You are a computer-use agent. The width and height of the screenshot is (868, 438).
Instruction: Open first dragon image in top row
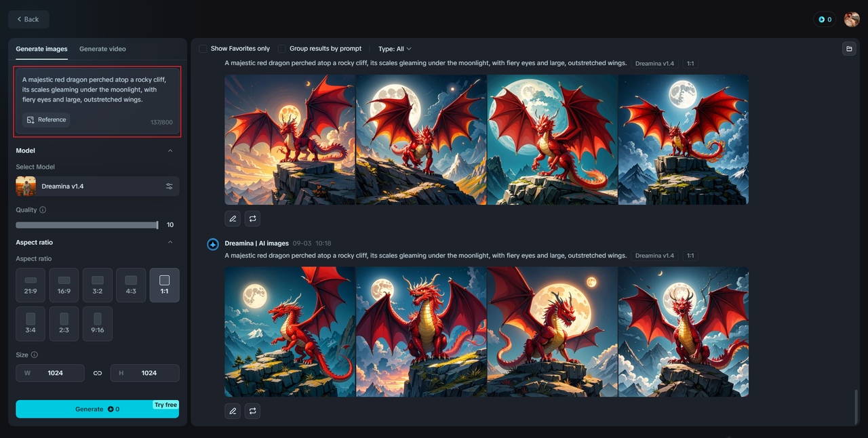click(x=290, y=140)
